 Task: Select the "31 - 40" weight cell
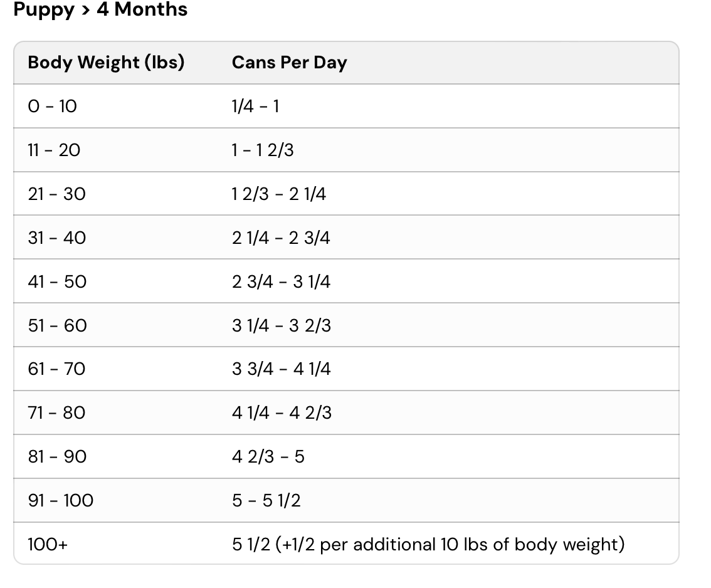[56, 238]
